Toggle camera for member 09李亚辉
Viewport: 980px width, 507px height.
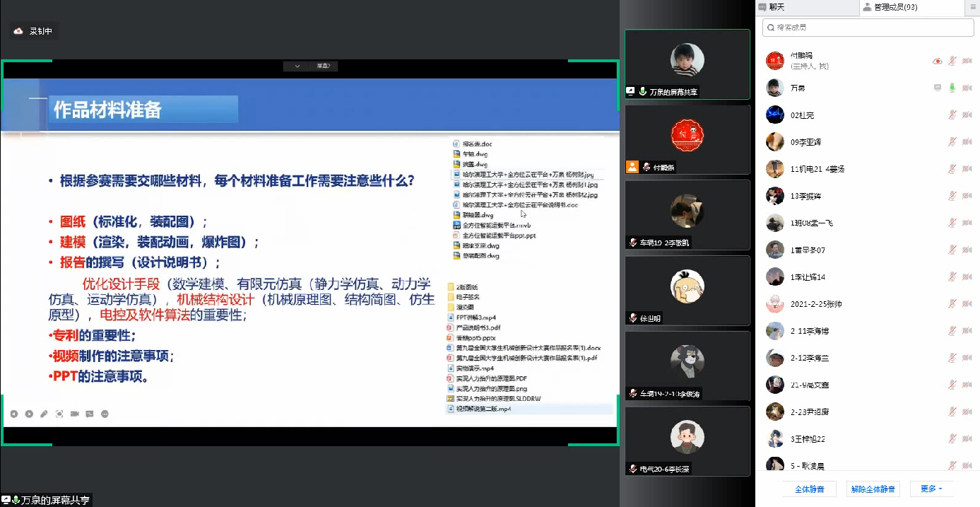tap(967, 142)
